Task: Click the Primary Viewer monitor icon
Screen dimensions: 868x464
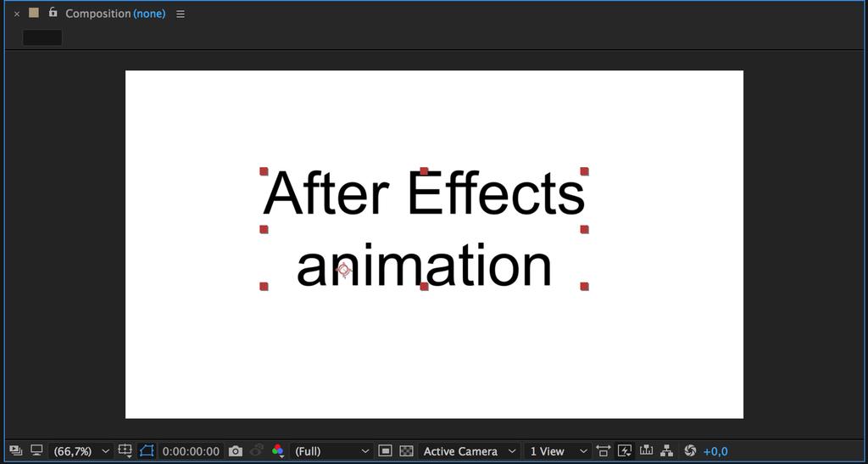Action: pyautogui.click(x=36, y=450)
